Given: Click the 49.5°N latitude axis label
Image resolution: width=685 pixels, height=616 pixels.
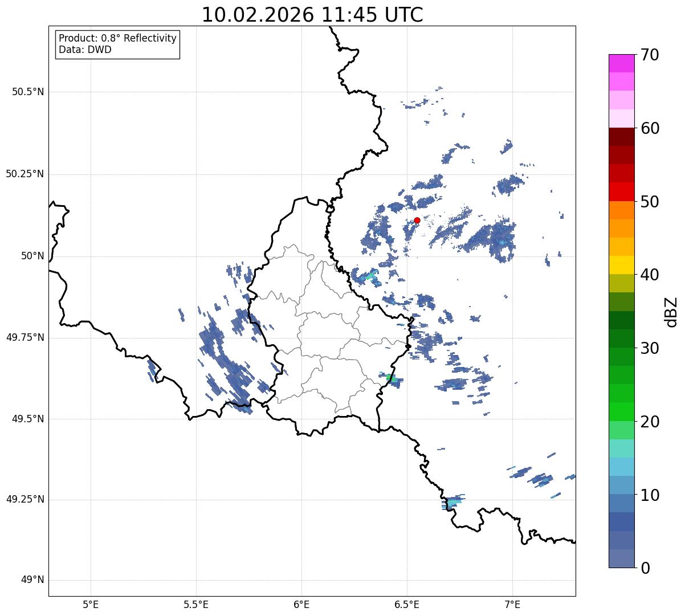Looking at the screenshot, I should pos(28,419).
